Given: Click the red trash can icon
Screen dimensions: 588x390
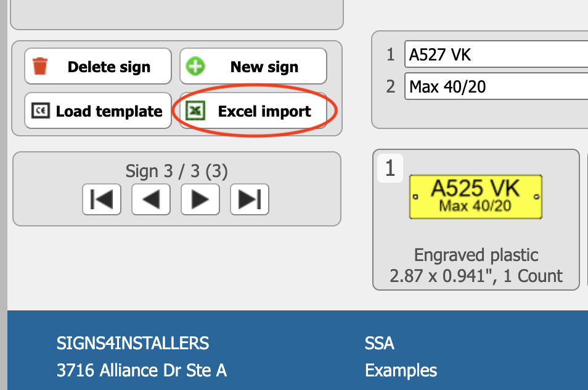Looking at the screenshot, I should [40, 66].
